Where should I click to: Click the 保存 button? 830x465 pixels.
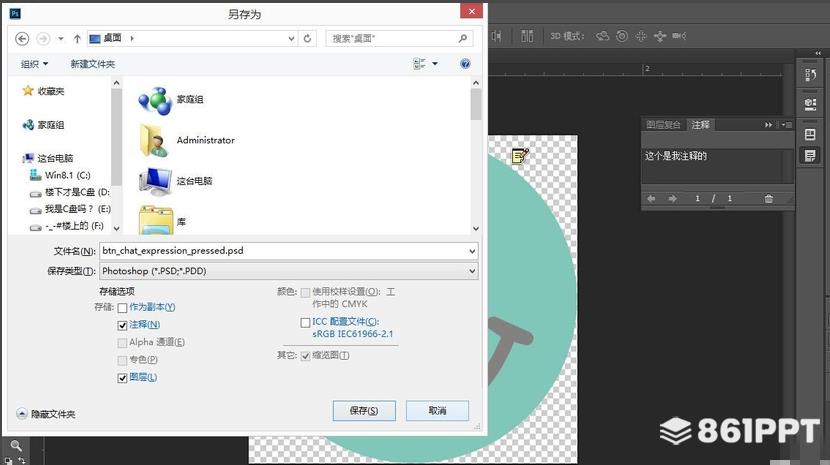[364, 410]
